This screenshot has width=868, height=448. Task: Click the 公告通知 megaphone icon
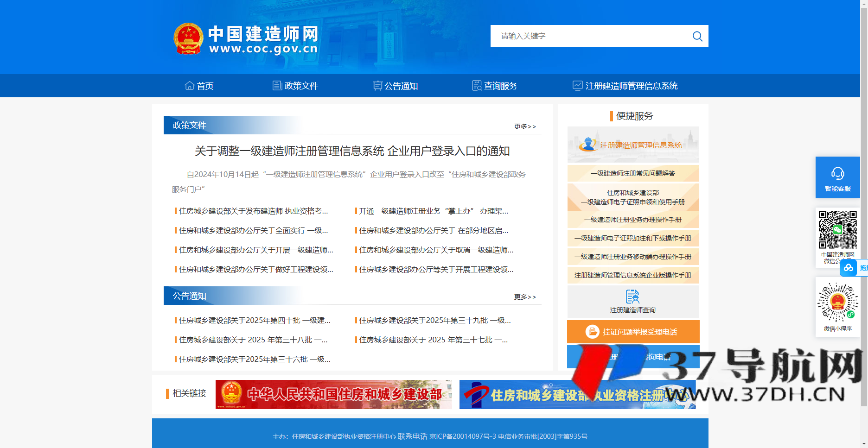point(377,85)
